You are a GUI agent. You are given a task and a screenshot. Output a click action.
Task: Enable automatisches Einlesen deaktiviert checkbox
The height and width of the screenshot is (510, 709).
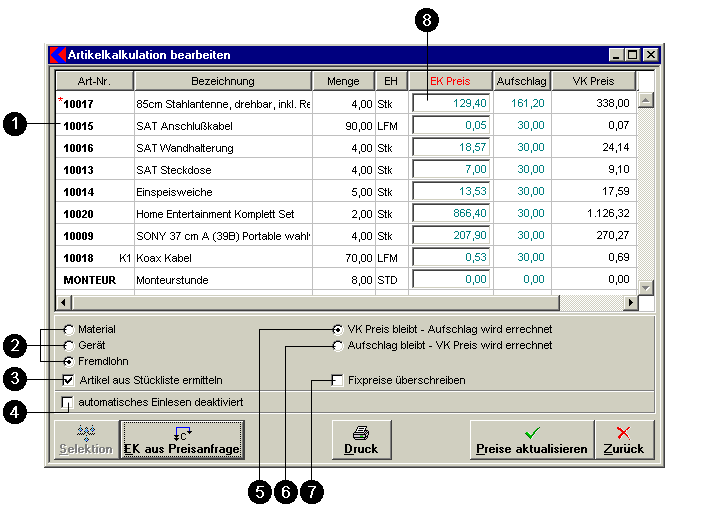[x=69, y=403]
